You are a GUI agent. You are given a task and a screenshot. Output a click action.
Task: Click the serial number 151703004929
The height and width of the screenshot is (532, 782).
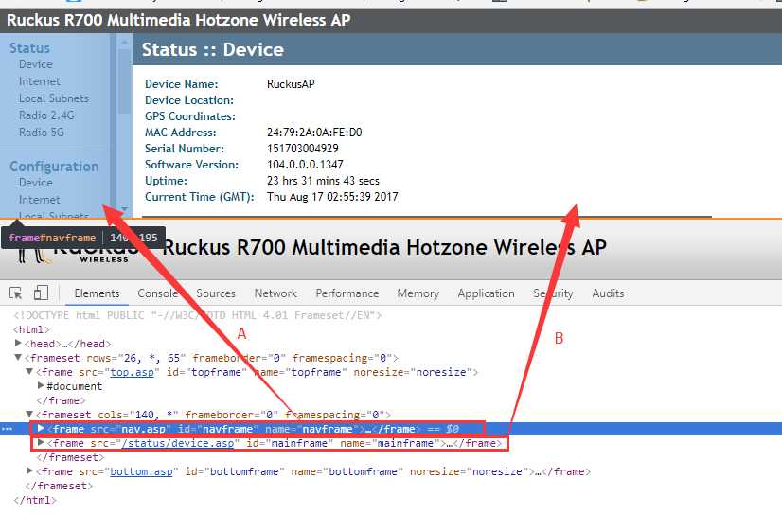point(303,149)
